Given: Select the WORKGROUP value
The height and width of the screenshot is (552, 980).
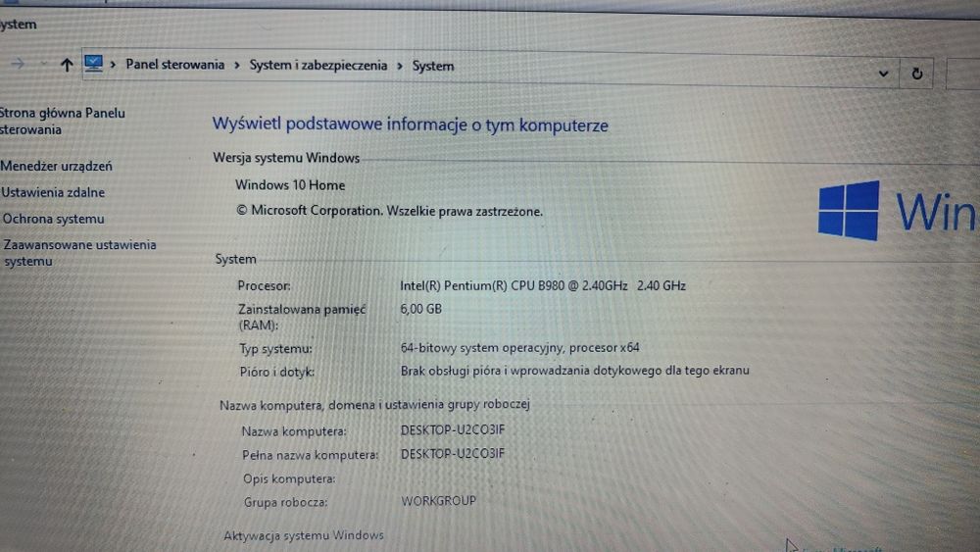Looking at the screenshot, I should coord(438,501).
